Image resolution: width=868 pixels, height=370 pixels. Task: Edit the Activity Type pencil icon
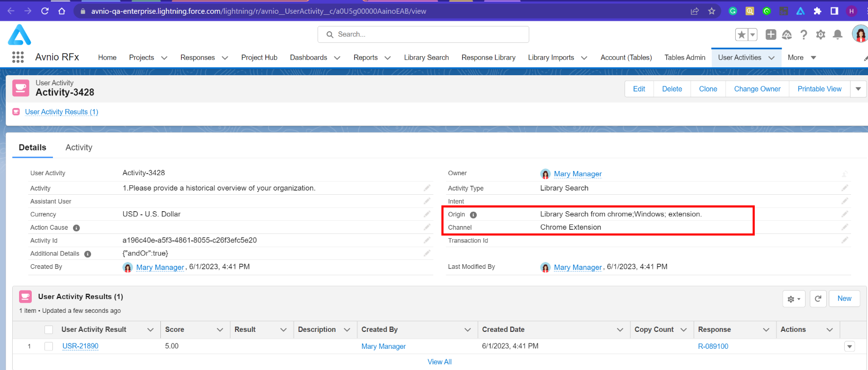coord(845,188)
